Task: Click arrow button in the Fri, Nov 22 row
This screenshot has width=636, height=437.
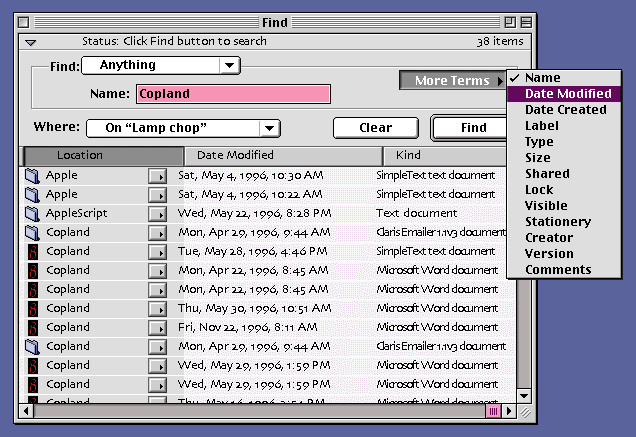Action: (157, 327)
